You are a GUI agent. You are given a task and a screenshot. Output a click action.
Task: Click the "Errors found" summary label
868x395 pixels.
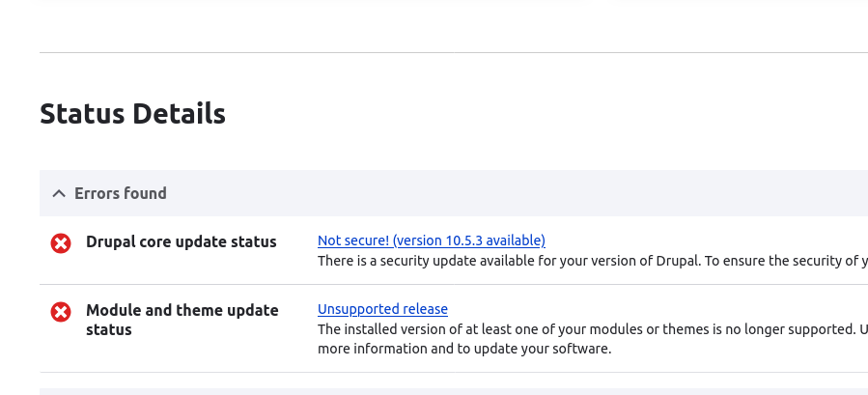pyautogui.click(x=121, y=193)
